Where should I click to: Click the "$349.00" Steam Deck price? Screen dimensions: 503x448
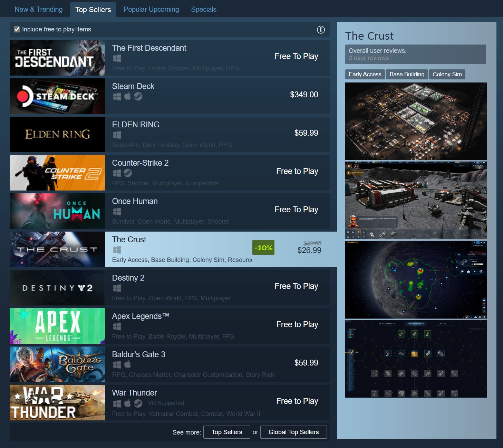(x=304, y=95)
